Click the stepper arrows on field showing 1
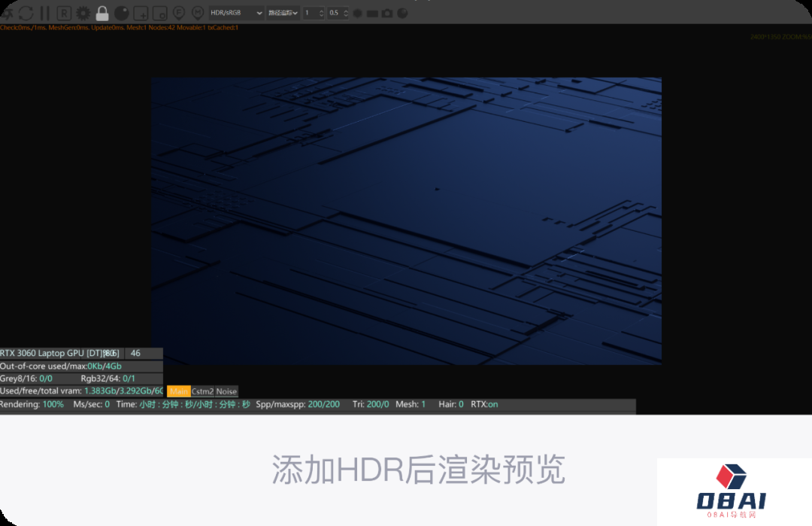 click(321, 13)
